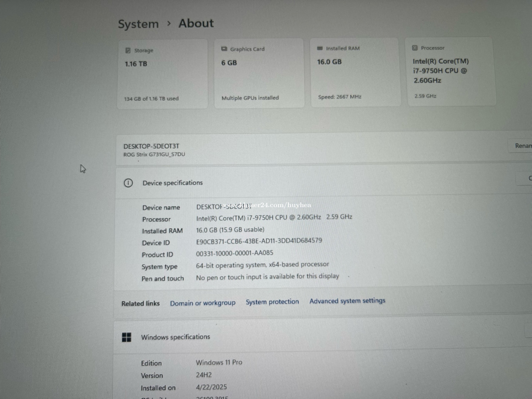Select the Device ID value E90CB371
The height and width of the screenshot is (399, 532).
259,241
